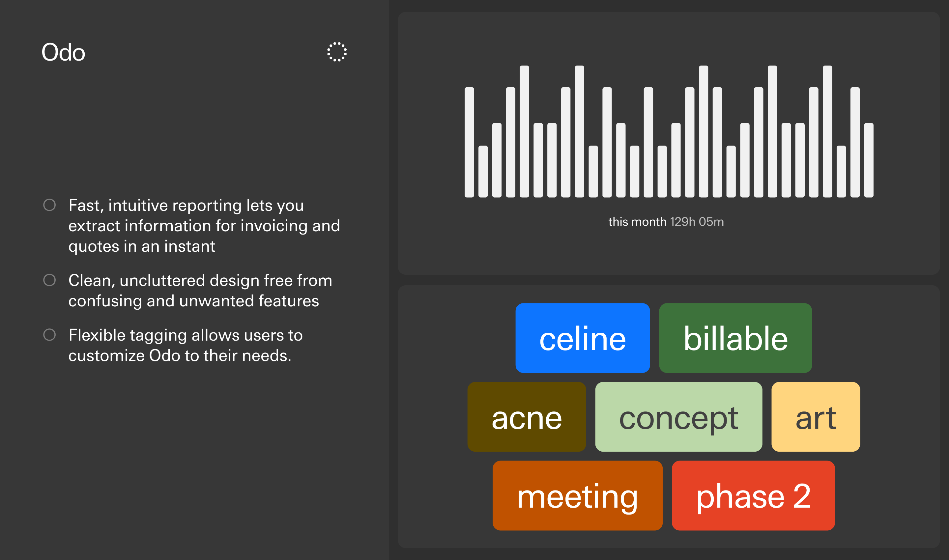The image size is (949, 560).
Task: Click the dotted circle logo icon
Action: [337, 52]
